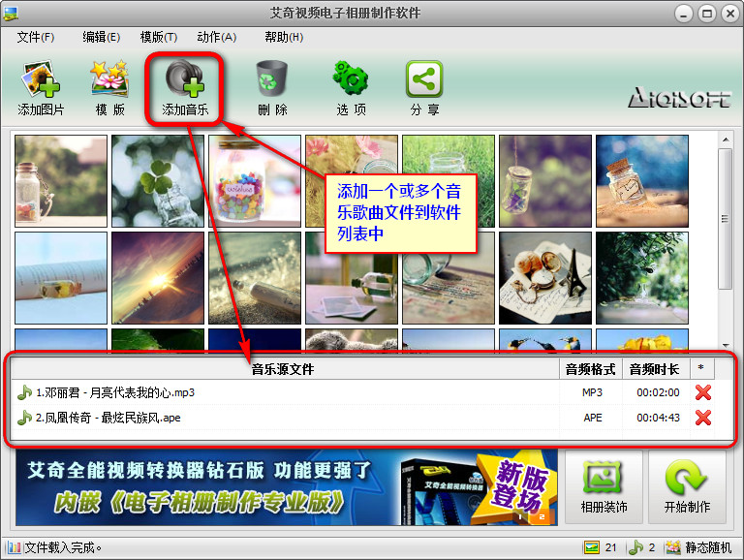Open the 帮助(H) menu
The image size is (744, 560).
[x=284, y=37]
